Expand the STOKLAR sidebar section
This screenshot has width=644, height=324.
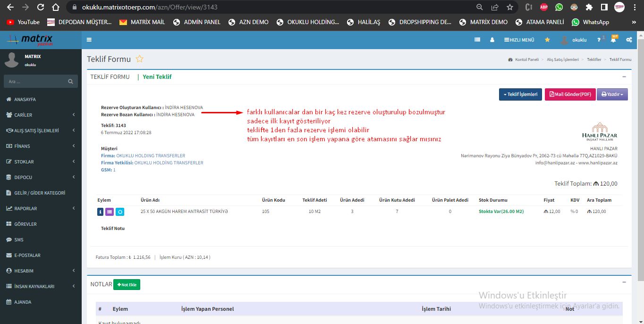point(40,162)
